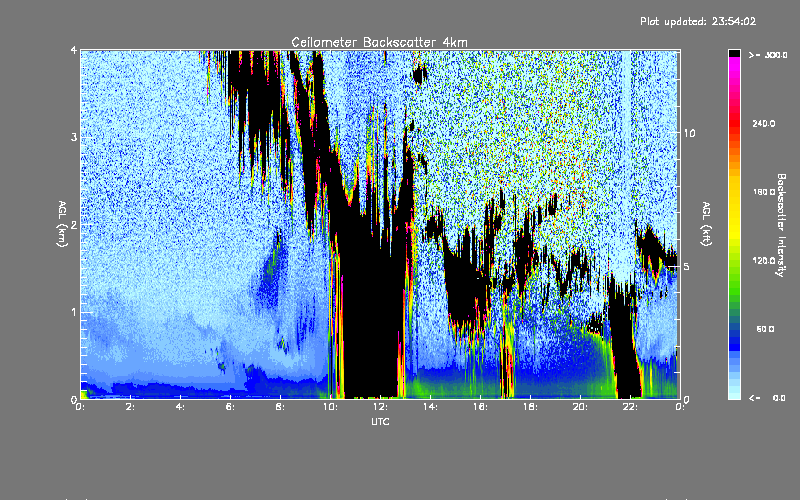Click the "8:" tick on the UTC axis
Image resolution: width=800 pixels, height=500 pixels.
tap(280, 407)
